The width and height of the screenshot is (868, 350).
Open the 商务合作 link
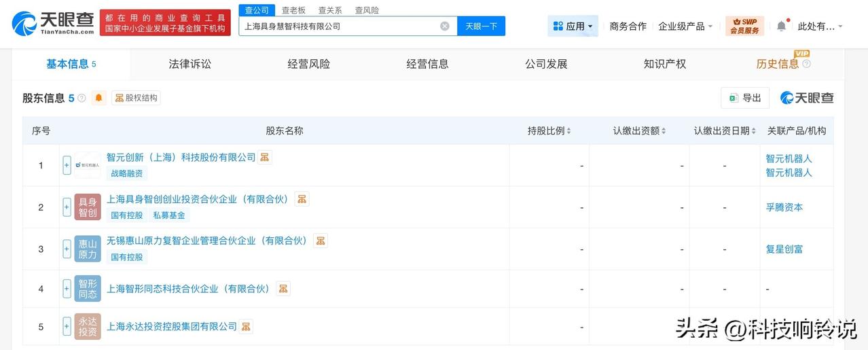(x=628, y=26)
